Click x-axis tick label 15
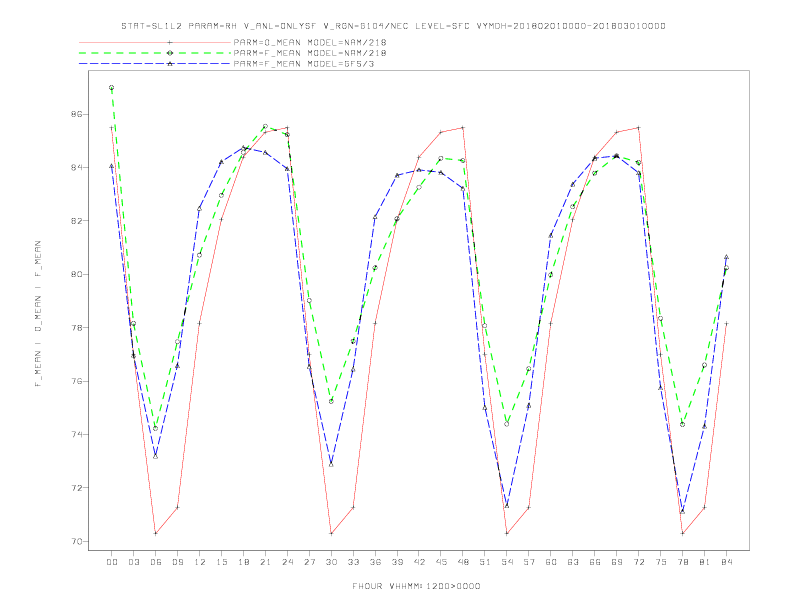This screenshot has height=612, width=792. coord(221,562)
